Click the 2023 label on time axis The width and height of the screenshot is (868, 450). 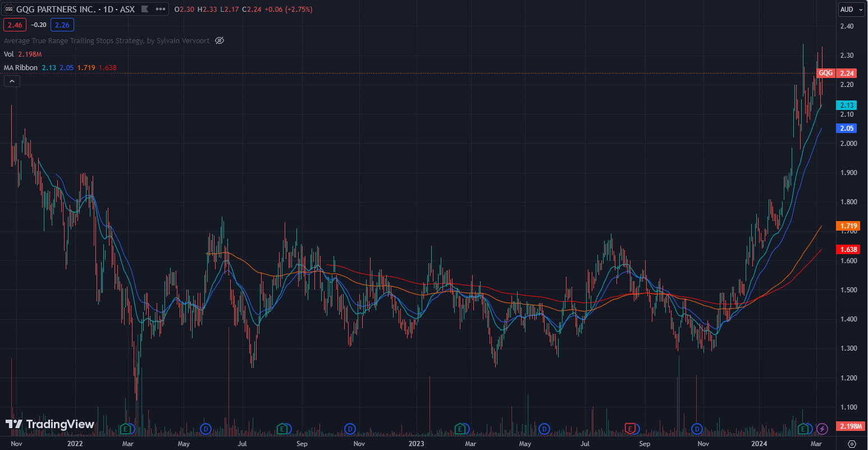click(416, 444)
